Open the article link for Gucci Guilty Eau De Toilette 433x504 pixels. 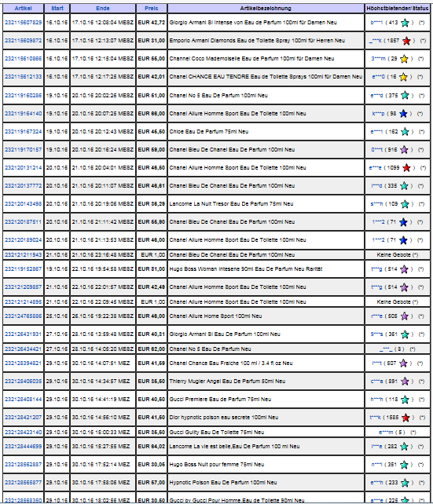click(x=23, y=432)
